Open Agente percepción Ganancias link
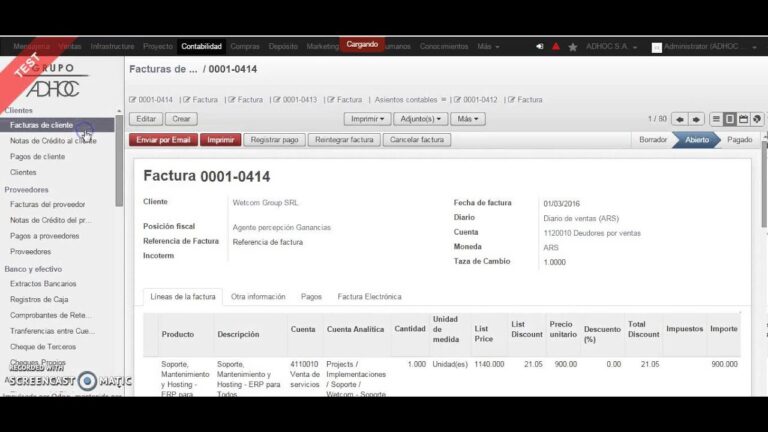 click(282, 228)
